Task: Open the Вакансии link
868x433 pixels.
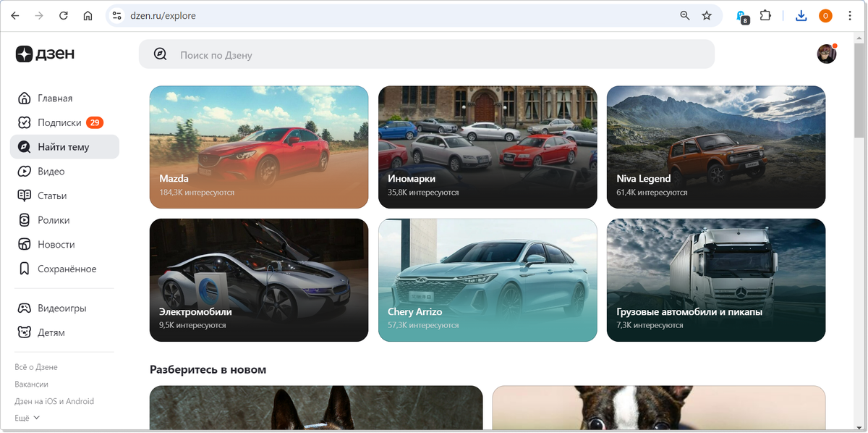Action: 31,384
